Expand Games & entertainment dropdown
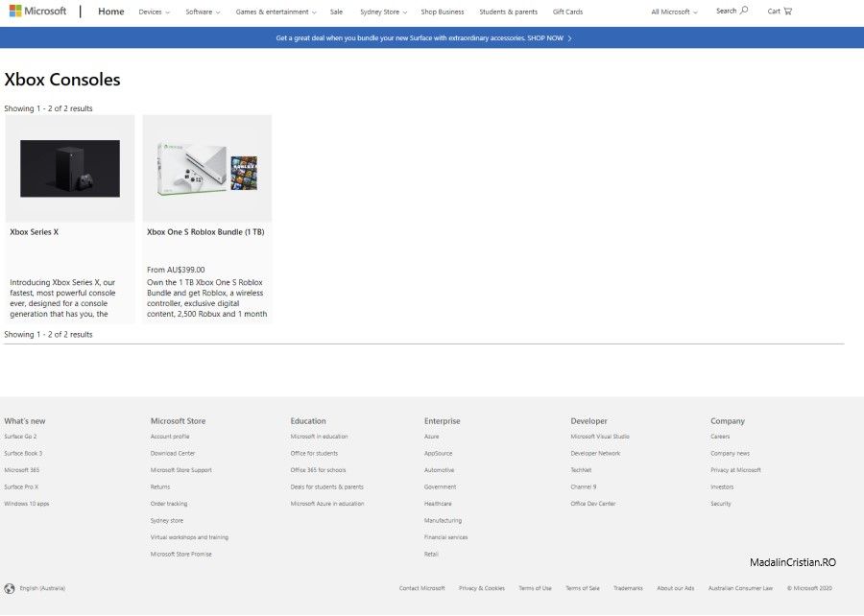Screen dimensions: 864x616 [276, 12]
